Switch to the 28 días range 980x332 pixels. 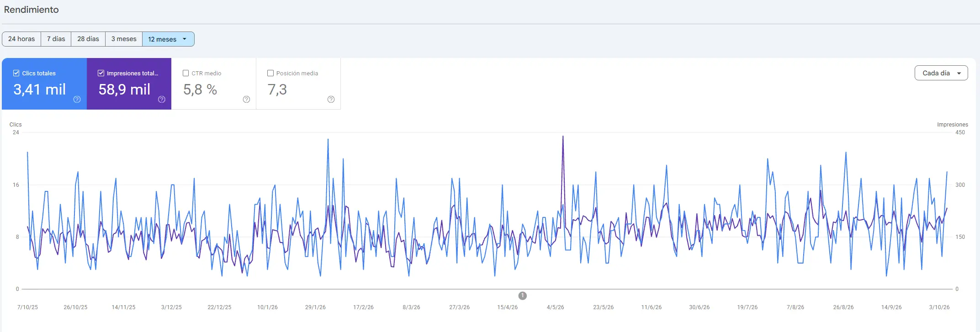(x=88, y=39)
